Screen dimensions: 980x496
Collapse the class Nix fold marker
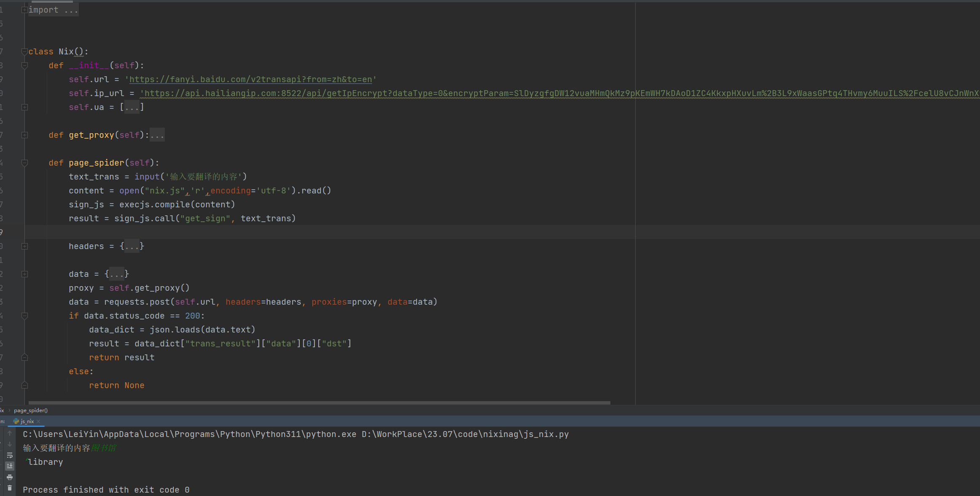tap(24, 51)
